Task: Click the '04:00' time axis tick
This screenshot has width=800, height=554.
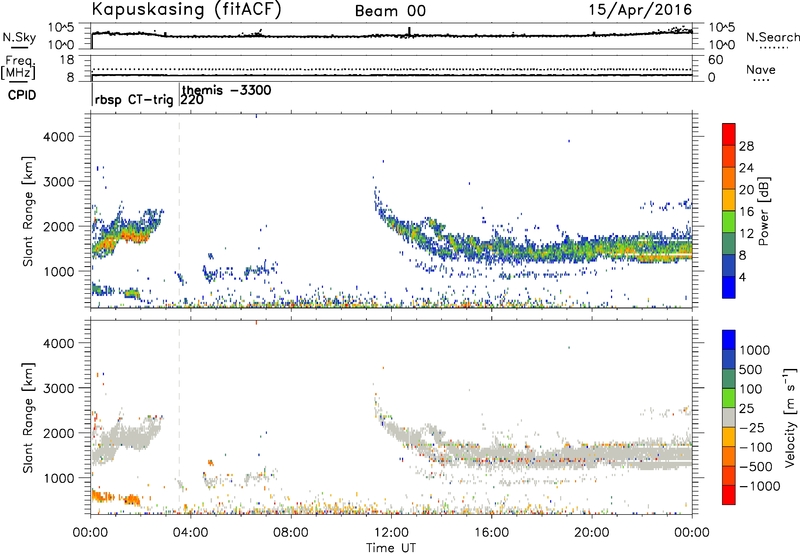Action: click(190, 533)
